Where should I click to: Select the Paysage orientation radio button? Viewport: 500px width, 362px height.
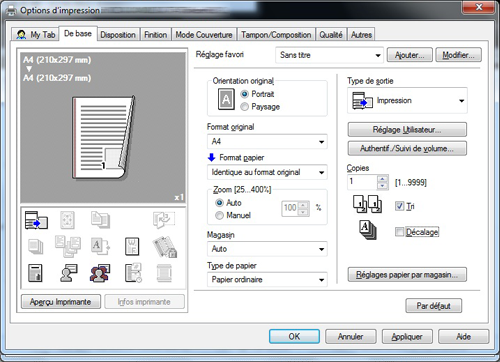[x=245, y=107]
